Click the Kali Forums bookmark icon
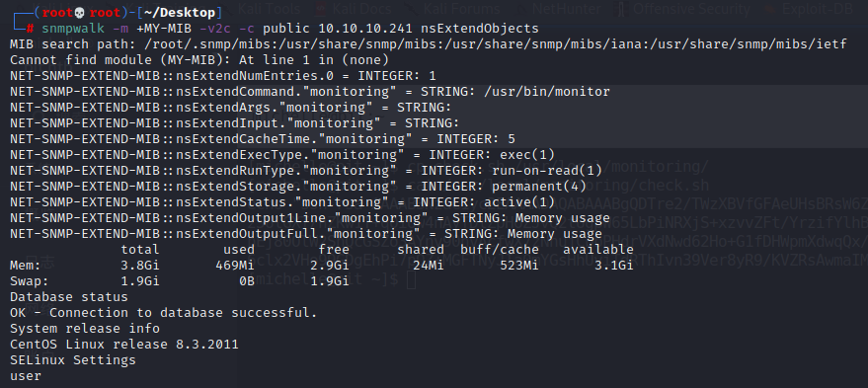Image resolution: width=868 pixels, height=388 pixels. [x=411, y=9]
